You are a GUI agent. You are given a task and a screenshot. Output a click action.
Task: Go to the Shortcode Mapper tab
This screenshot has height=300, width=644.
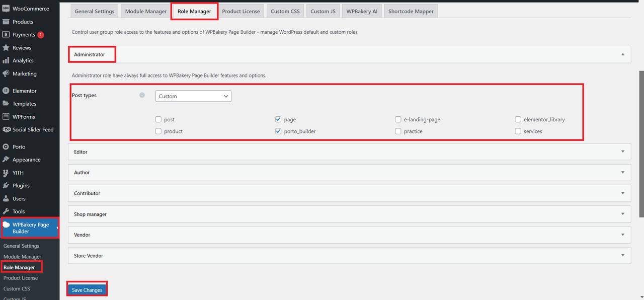tap(411, 11)
